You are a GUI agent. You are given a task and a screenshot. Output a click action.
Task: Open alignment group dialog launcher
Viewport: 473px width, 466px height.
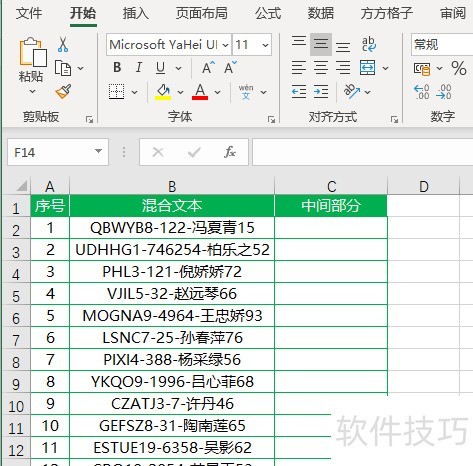[x=394, y=119]
